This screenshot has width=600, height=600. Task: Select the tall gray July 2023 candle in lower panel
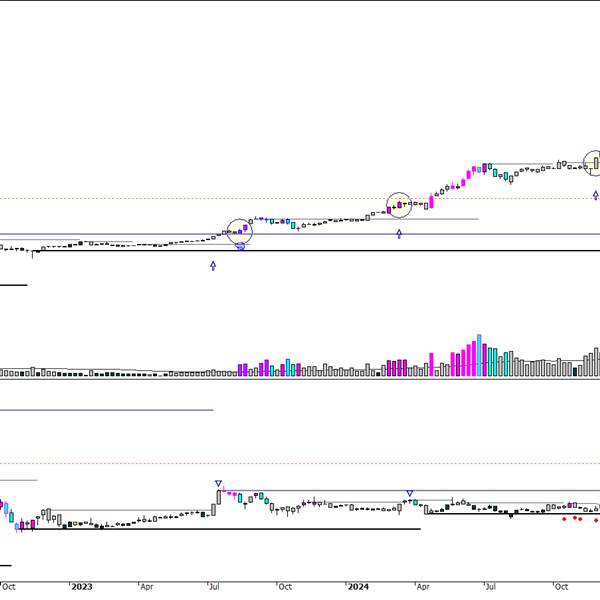[219, 497]
